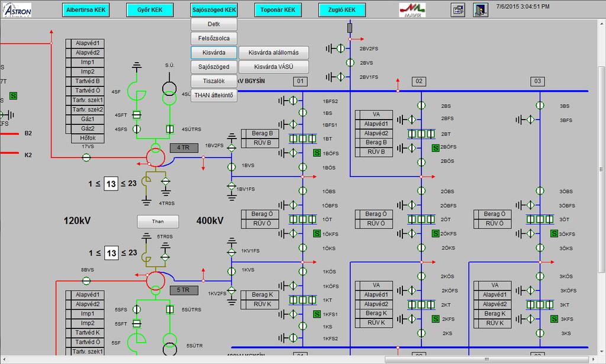Click the 2BVS disconnector symbol
Screen dimensions: 606x364
(350, 63)
